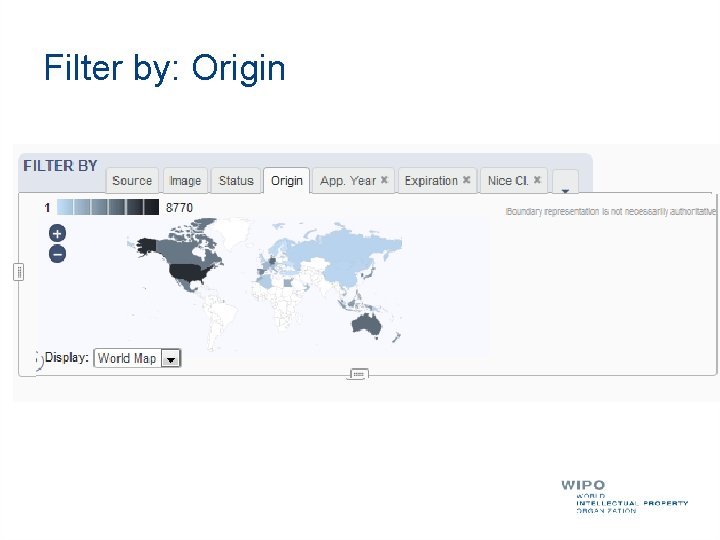The image size is (720, 540).
Task: Remove the Expiration filter
Action: coord(466,180)
